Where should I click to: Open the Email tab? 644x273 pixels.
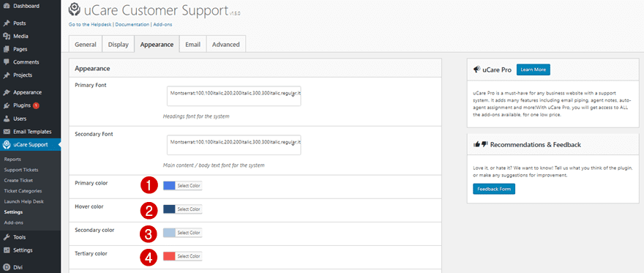(192, 45)
